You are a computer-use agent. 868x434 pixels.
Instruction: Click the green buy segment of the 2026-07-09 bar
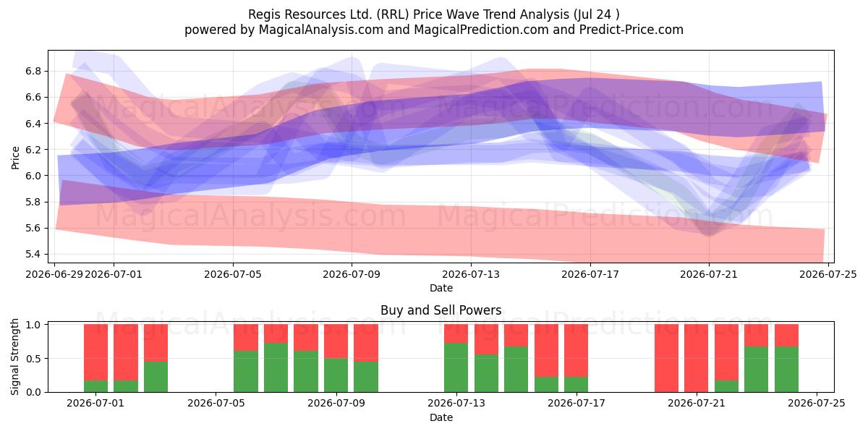pos(336,375)
